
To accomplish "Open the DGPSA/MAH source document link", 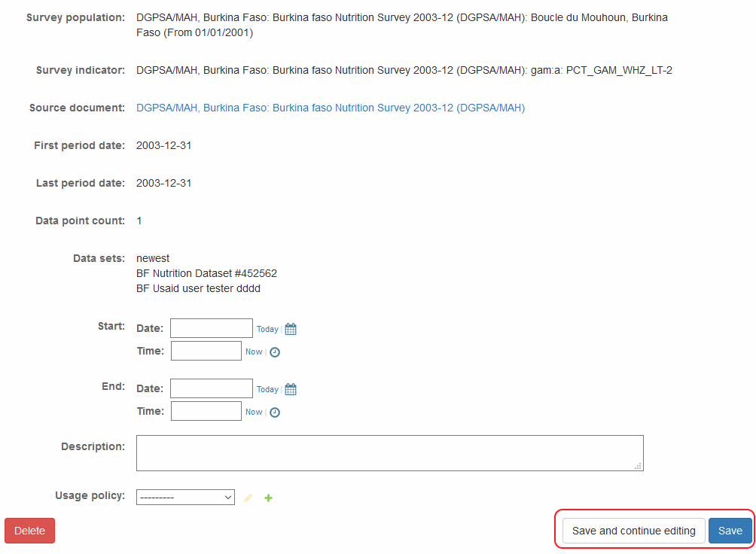I will [330, 108].
